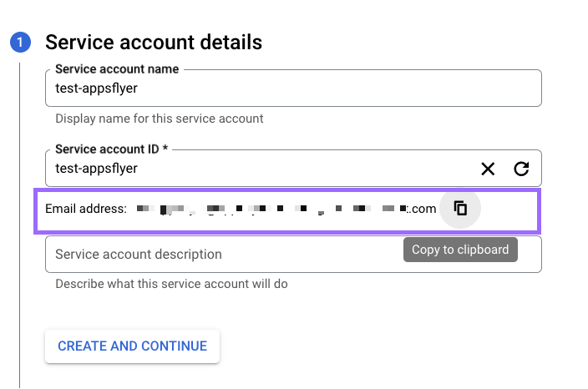The height and width of the screenshot is (389, 588).
Task: Copy the email address to clipboard
Action: (x=460, y=209)
